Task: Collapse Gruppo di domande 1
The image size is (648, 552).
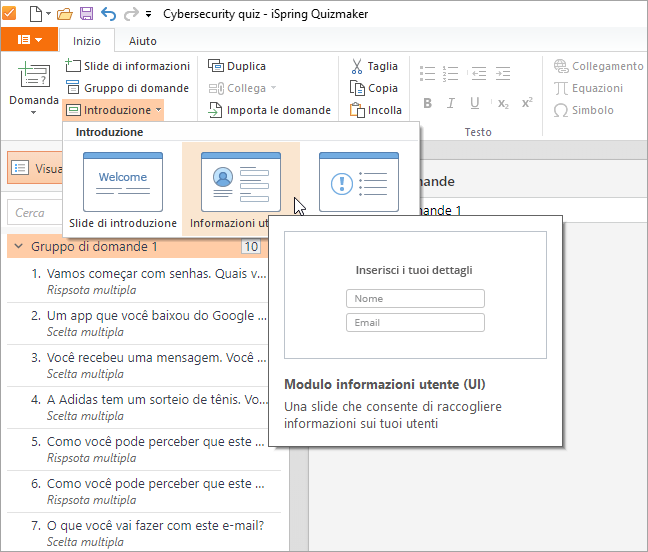Action: coord(19,247)
